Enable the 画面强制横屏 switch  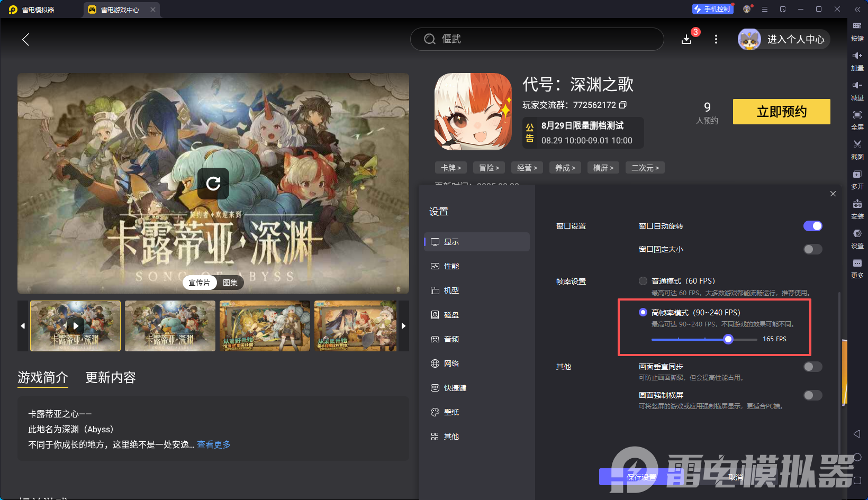click(x=813, y=395)
